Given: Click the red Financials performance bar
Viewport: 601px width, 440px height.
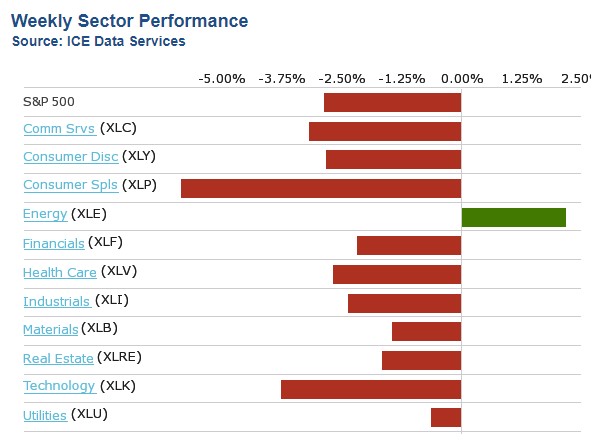Looking at the screenshot, I should pyautogui.click(x=408, y=245).
